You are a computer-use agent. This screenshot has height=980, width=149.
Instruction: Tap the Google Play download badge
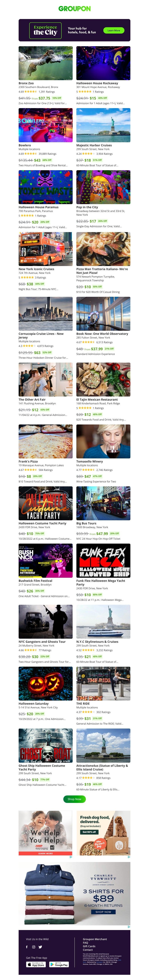pyautogui.click(x=59, y=964)
